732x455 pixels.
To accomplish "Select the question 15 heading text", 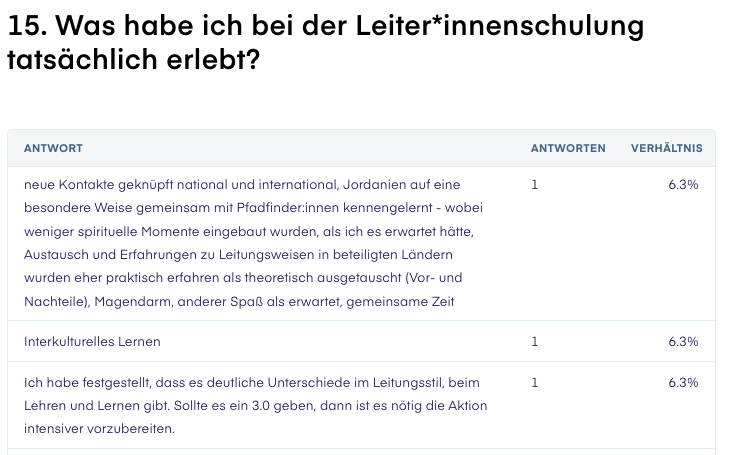I will (x=326, y=42).
